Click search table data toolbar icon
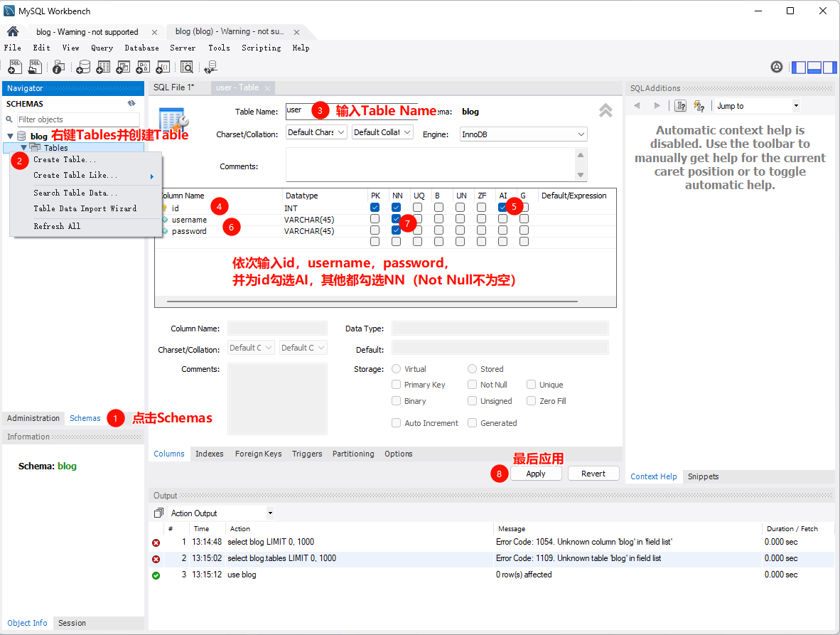The width and height of the screenshot is (840, 635). pos(186,67)
